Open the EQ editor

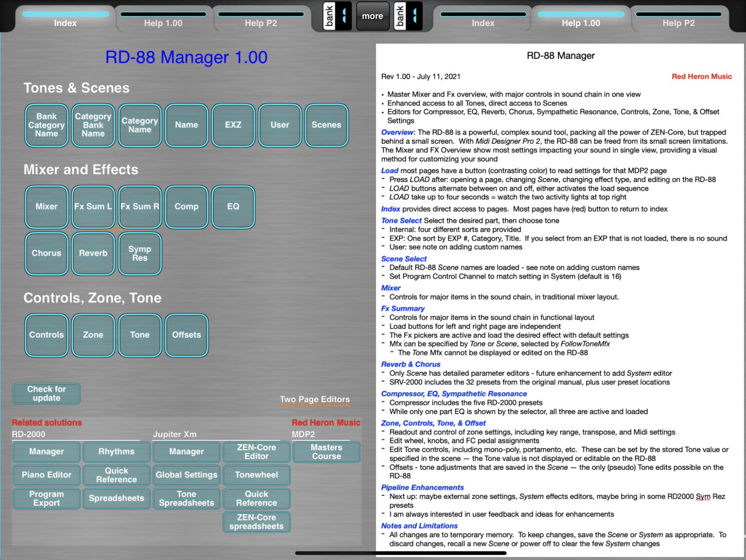(233, 207)
